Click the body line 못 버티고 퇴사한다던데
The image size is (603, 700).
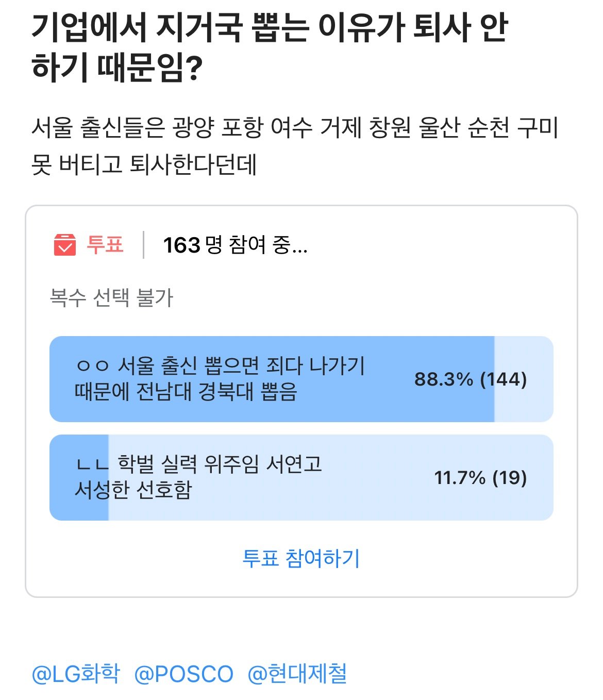144,165
